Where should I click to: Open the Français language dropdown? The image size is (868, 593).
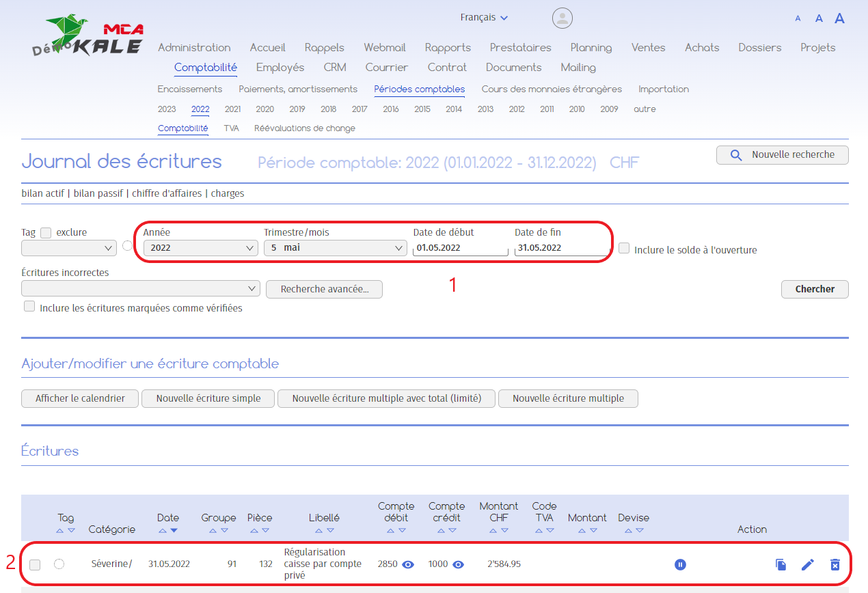point(484,18)
